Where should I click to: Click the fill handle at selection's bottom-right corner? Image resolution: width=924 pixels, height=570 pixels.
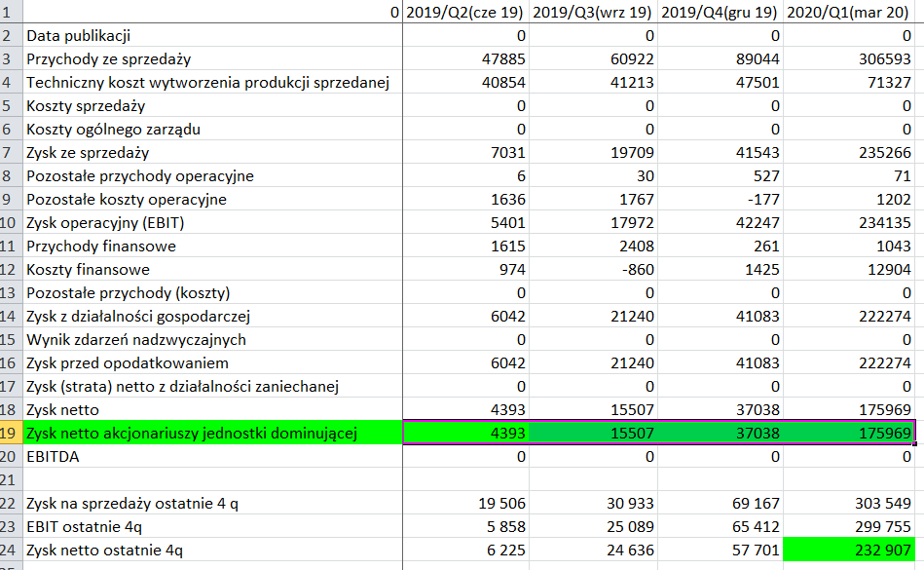pyautogui.click(x=915, y=445)
